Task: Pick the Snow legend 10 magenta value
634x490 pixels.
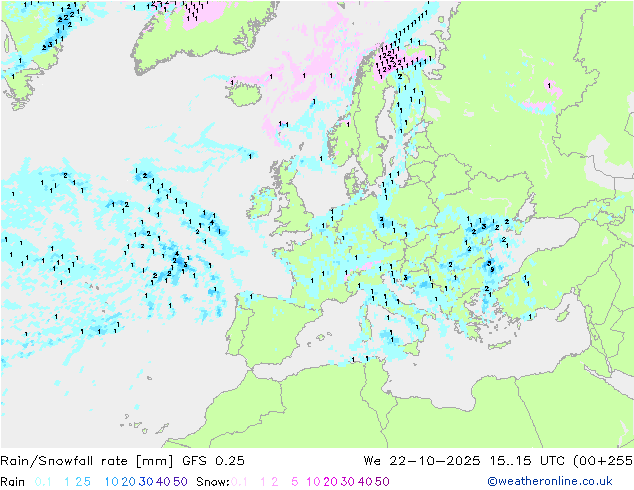Action: [313, 482]
